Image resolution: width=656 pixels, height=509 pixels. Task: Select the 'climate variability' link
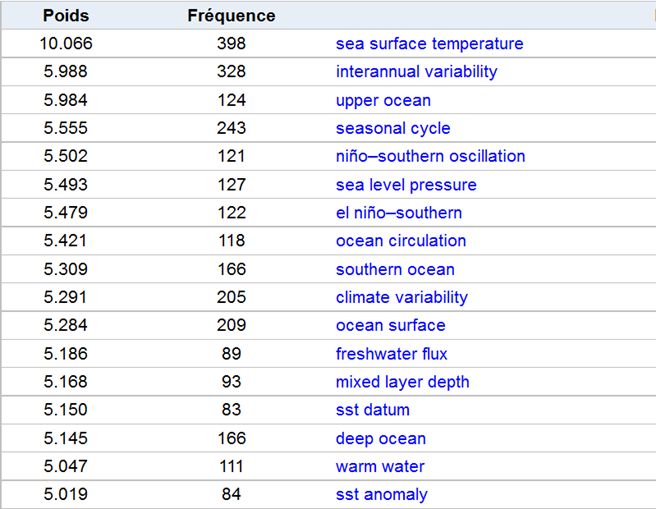pyautogui.click(x=401, y=297)
